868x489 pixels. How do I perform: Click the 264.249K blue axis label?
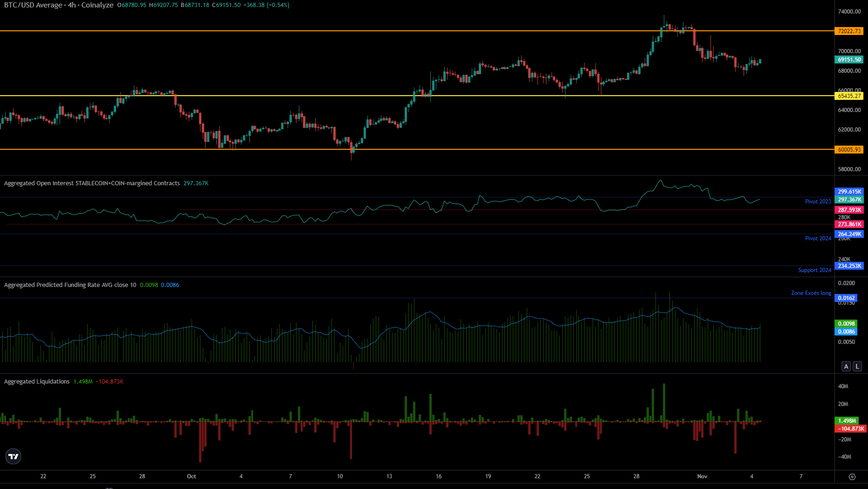(849, 234)
